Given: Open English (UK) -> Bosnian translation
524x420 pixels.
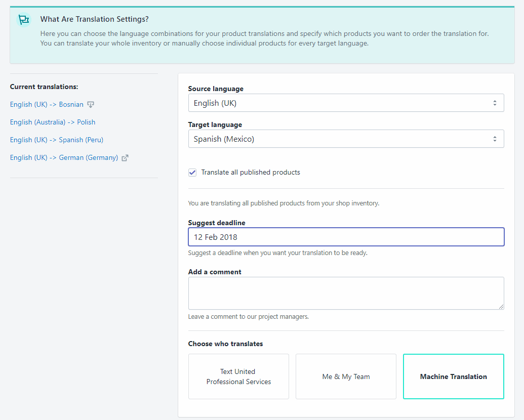Looking at the screenshot, I should (47, 104).
